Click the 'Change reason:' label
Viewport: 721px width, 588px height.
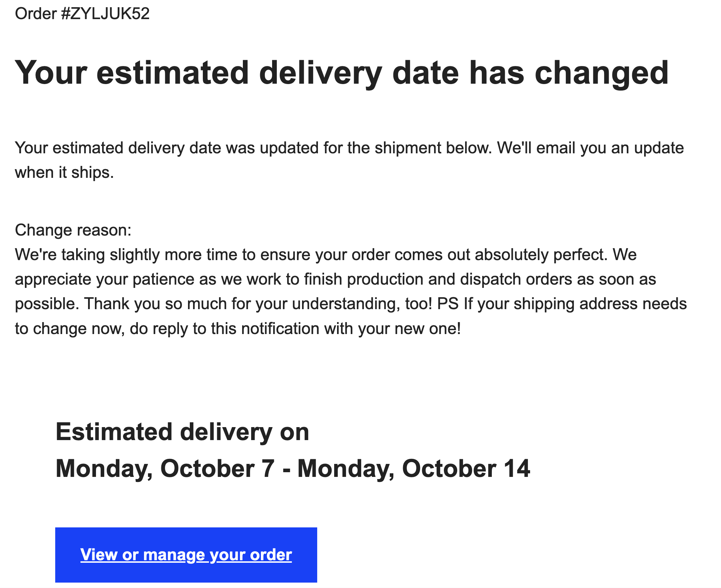click(73, 230)
